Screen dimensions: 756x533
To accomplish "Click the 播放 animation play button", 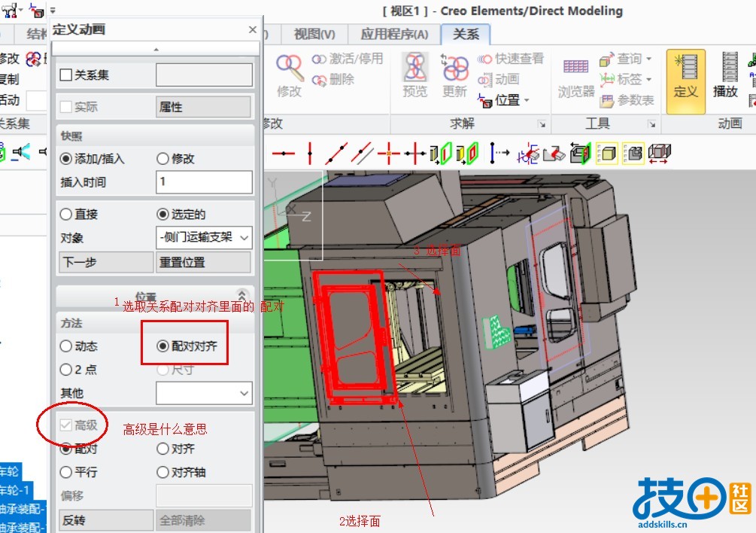I will click(725, 75).
